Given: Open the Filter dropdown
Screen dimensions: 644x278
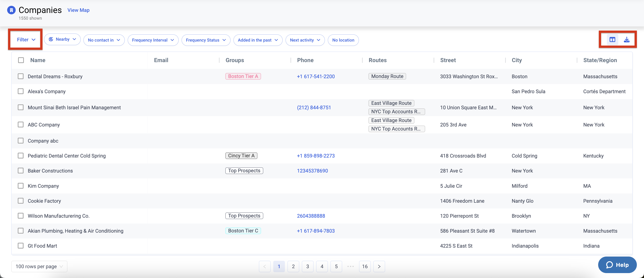Looking at the screenshot, I should 26,40.
